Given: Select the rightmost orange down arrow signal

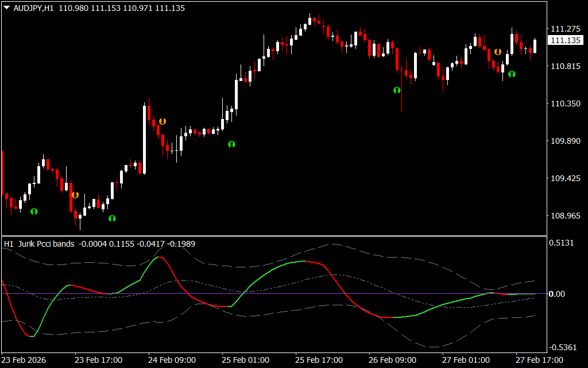Looking at the screenshot, I should (x=498, y=52).
